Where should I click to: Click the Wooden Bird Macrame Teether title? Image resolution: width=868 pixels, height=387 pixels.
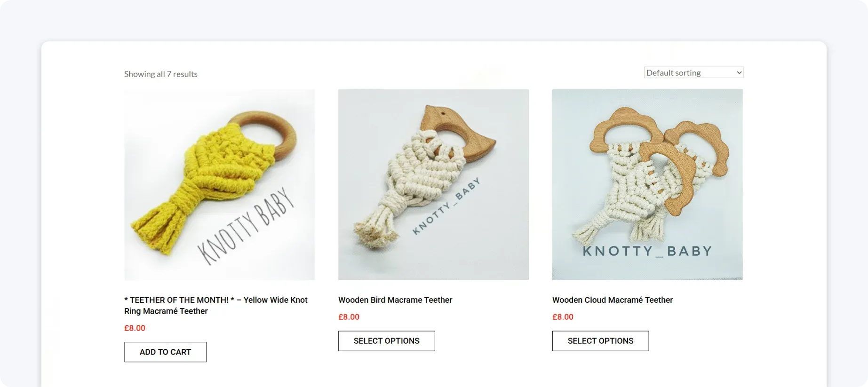click(395, 300)
